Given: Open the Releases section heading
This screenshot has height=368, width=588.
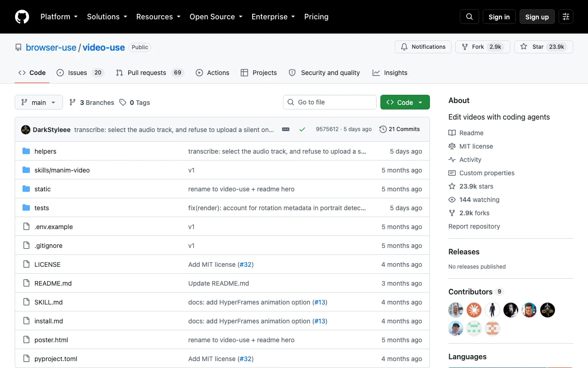Looking at the screenshot, I should tap(464, 252).
